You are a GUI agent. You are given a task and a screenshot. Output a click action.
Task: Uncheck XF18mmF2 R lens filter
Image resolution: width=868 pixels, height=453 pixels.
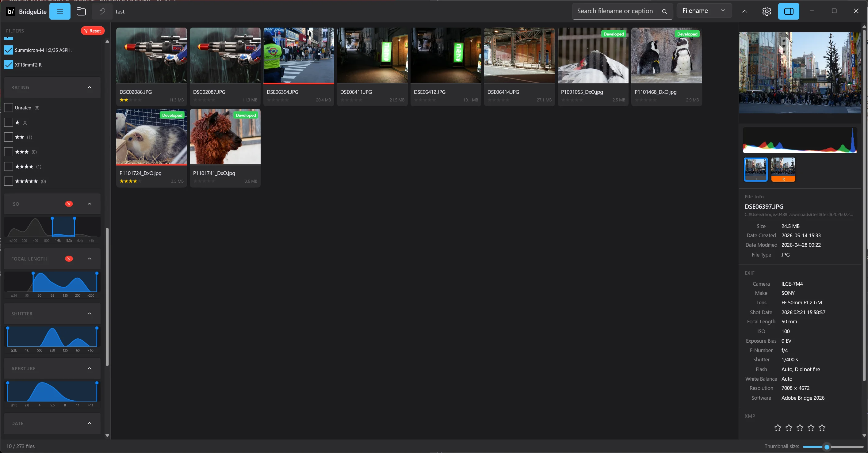tap(8, 65)
